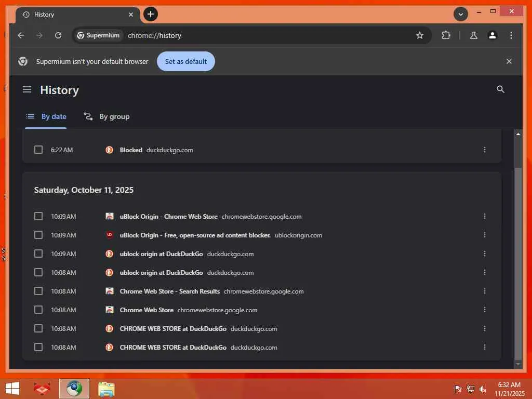This screenshot has height=399, width=532.
Task: Check uBlock Origin - Chrome Web Store checkbox
Action: [38, 216]
